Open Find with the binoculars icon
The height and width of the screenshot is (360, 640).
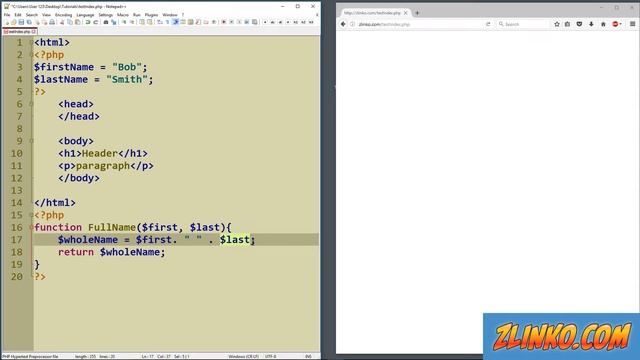pos(106,22)
